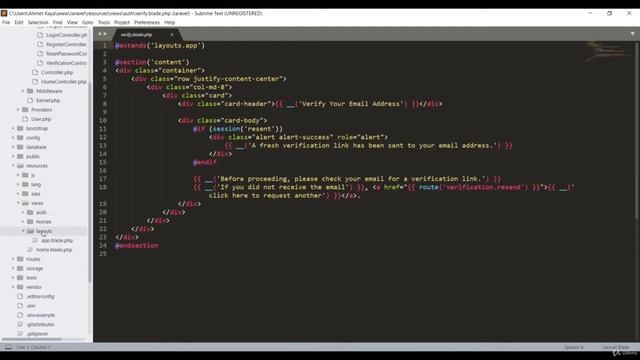Open the Edit menu
This screenshot has width=640, height=360.
19,22
